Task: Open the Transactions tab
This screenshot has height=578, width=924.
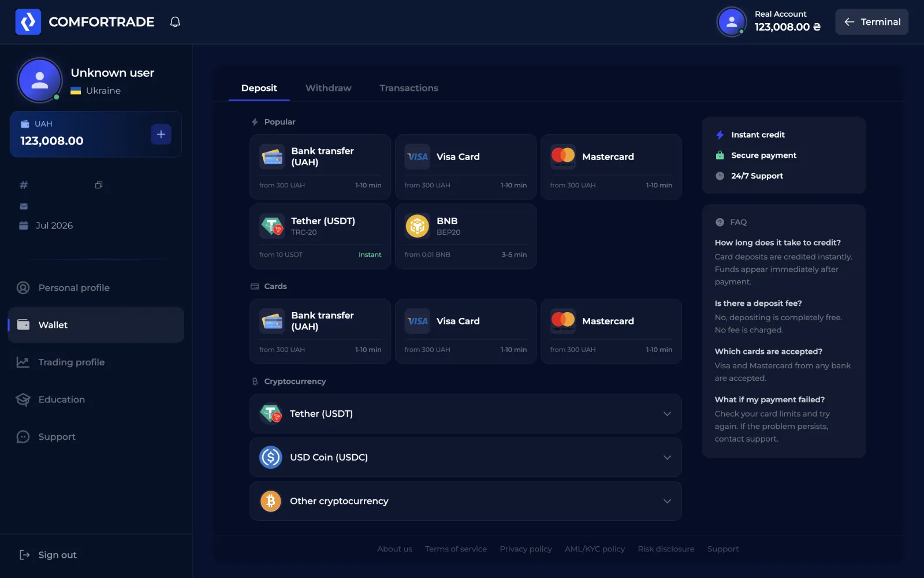Action: click(x=409, y=88)
